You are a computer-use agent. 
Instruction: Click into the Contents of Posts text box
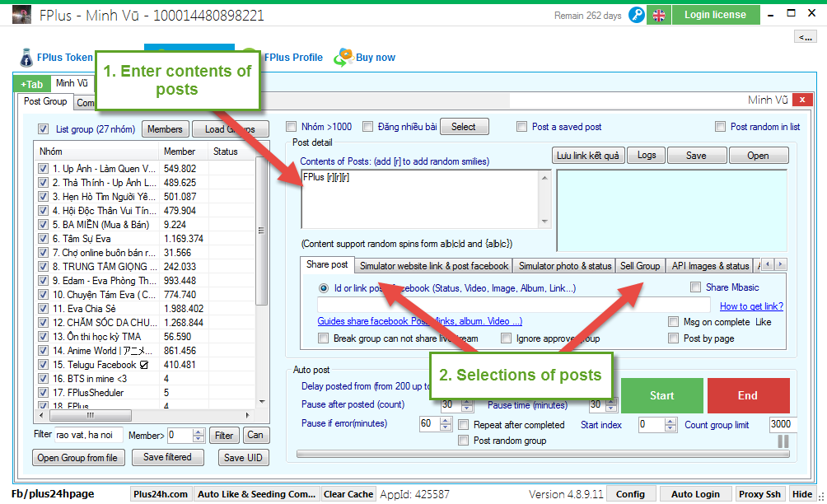tap(421, 198)
